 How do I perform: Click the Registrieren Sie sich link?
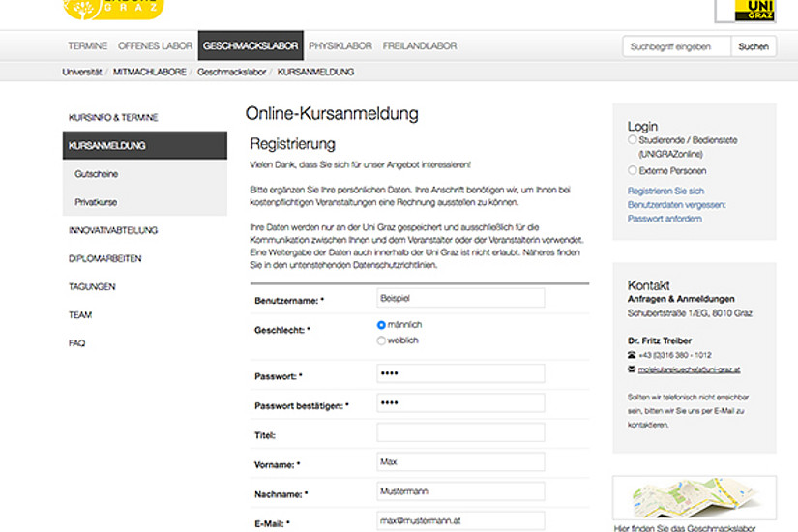click(x=665, y=191)
